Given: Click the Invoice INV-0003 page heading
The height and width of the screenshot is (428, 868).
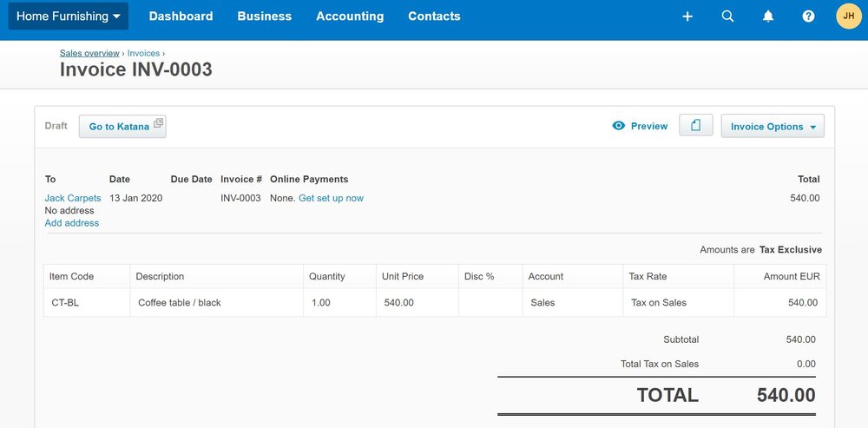Looking at the screenshot, I should click(135, 69).
